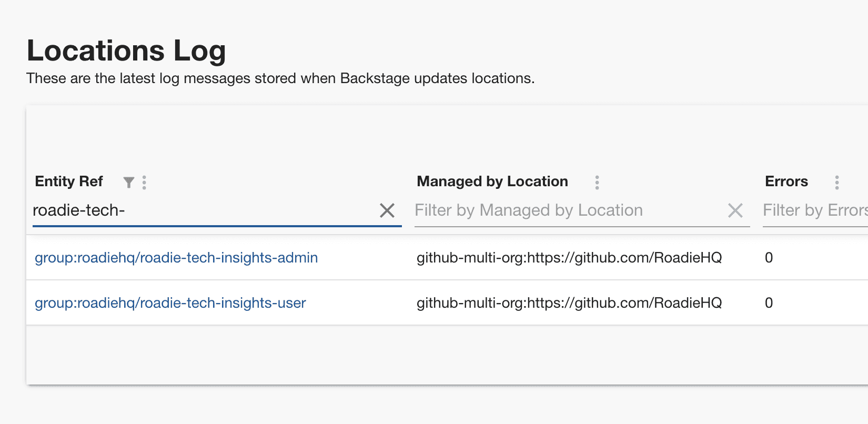Image resolution: width=868 pixels, height=424 pixels.
Task: Clear the roadie-tech- Entity Ref filter text
Action: coord(387,210)
